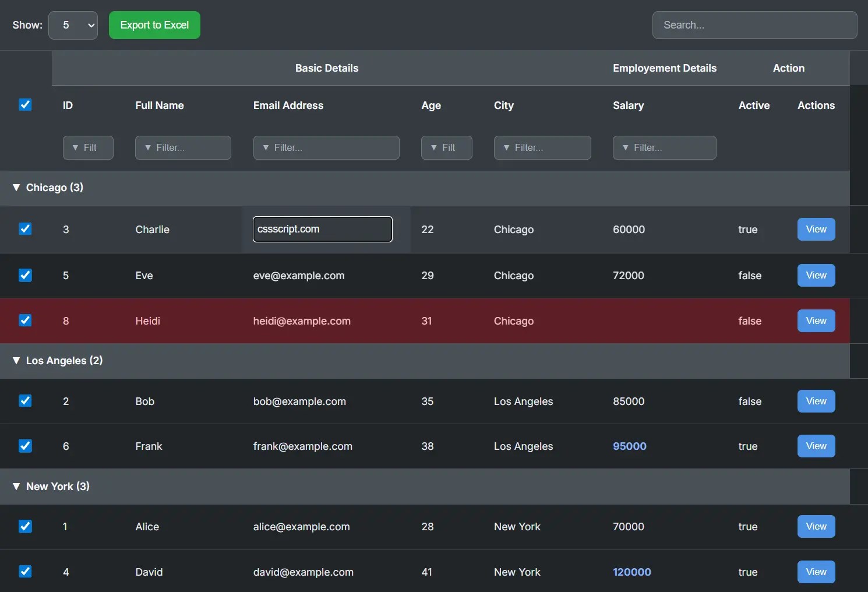Collapse the Chicago group

16,188
